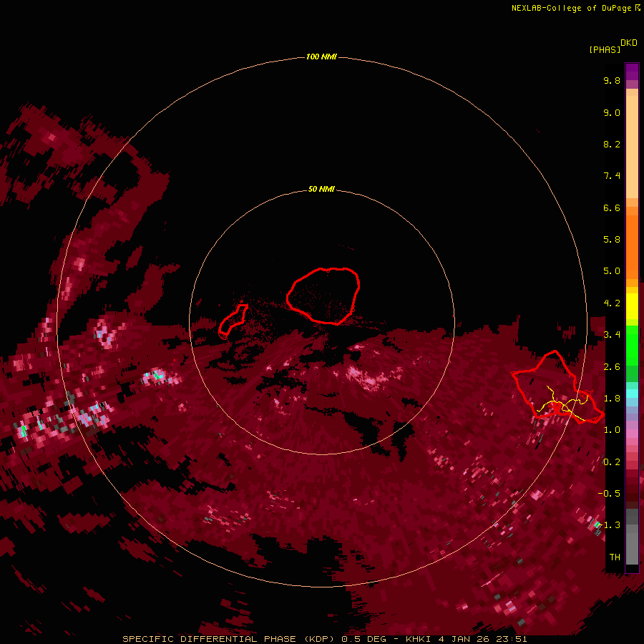
Task: Click the 0.2 value on the color scale
Action: (612, 462)
